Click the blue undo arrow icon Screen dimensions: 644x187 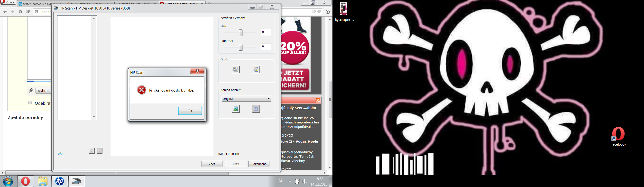click(x=256, y=109)
